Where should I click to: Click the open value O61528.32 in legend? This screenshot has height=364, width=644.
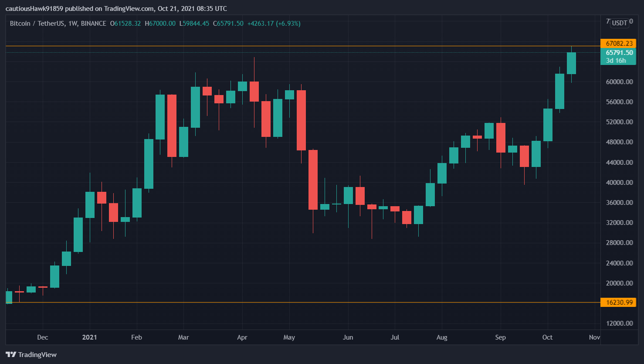125,24
